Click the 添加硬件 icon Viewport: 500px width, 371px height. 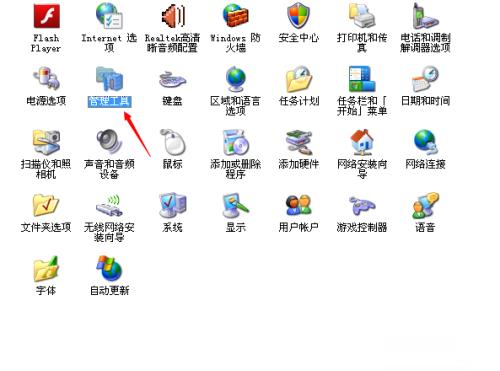(x=299, y=142)
